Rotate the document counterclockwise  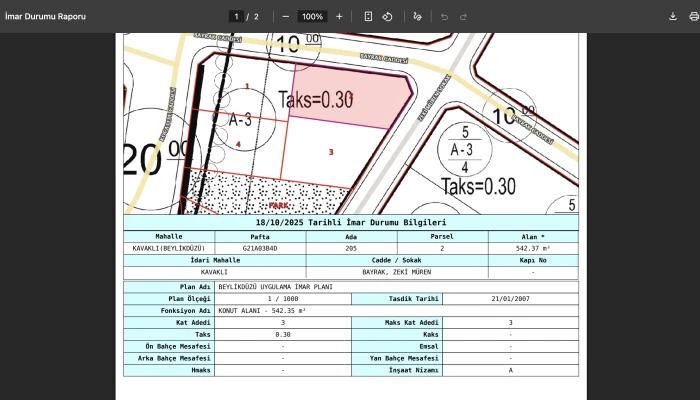(387, 17)
